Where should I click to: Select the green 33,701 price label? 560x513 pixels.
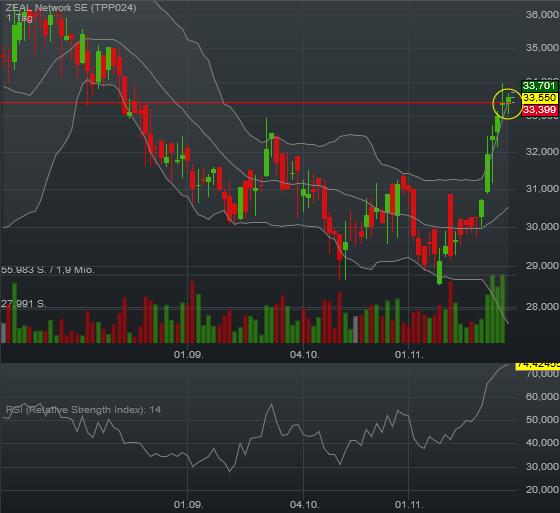click(x=540, y=86)
